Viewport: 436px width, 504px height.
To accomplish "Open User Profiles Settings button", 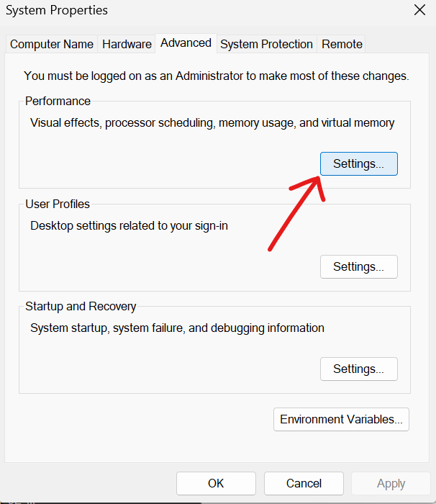I will click(x=358, y=266).
